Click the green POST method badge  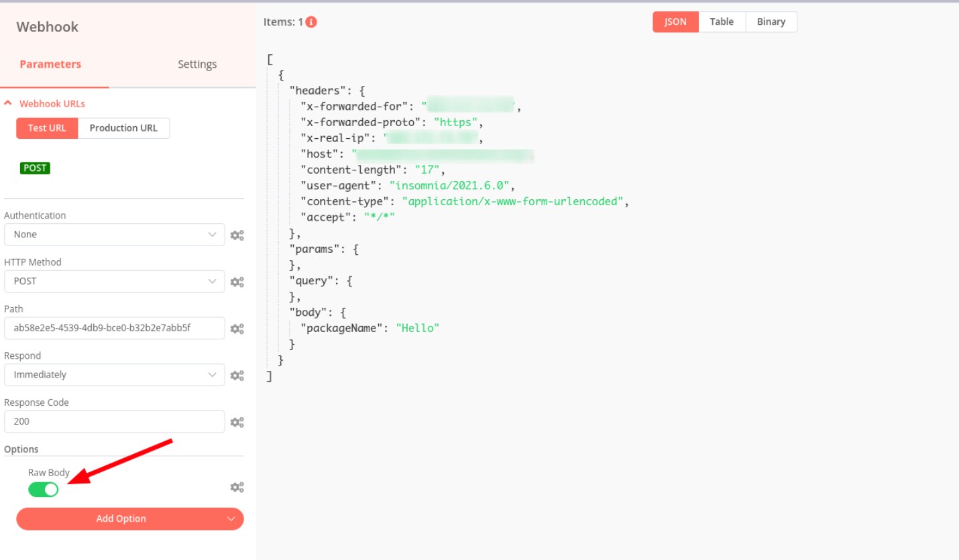(35, 168)
